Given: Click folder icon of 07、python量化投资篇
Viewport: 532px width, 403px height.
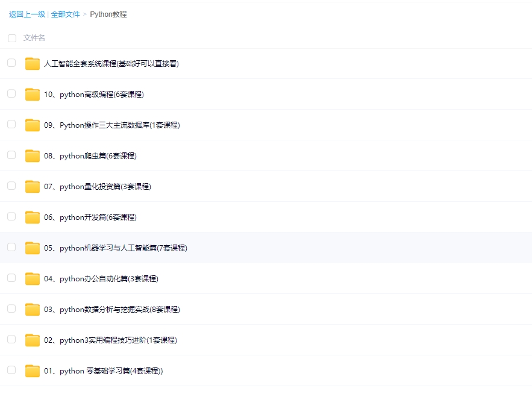Looking at the screenshot, I should click(x=32, y=187).
